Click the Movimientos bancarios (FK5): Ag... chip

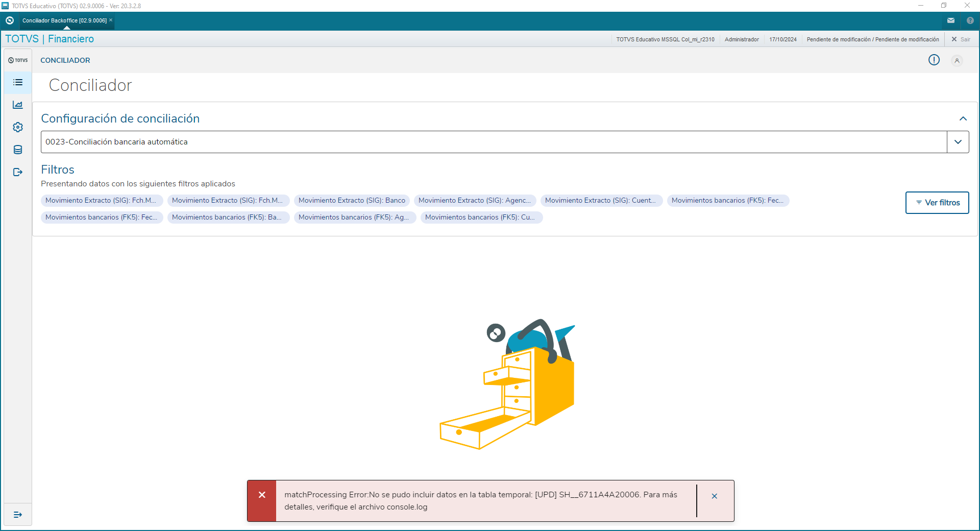tap(355, 218)
